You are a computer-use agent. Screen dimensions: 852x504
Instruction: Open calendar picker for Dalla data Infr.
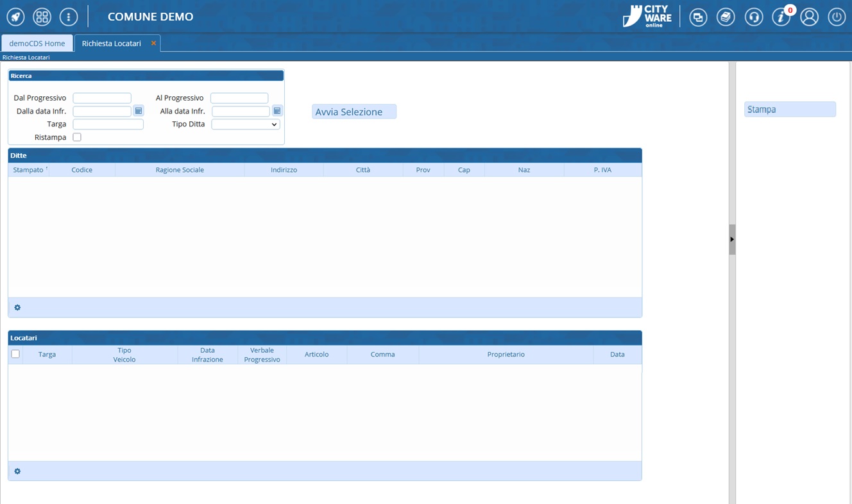coord(139,111)
